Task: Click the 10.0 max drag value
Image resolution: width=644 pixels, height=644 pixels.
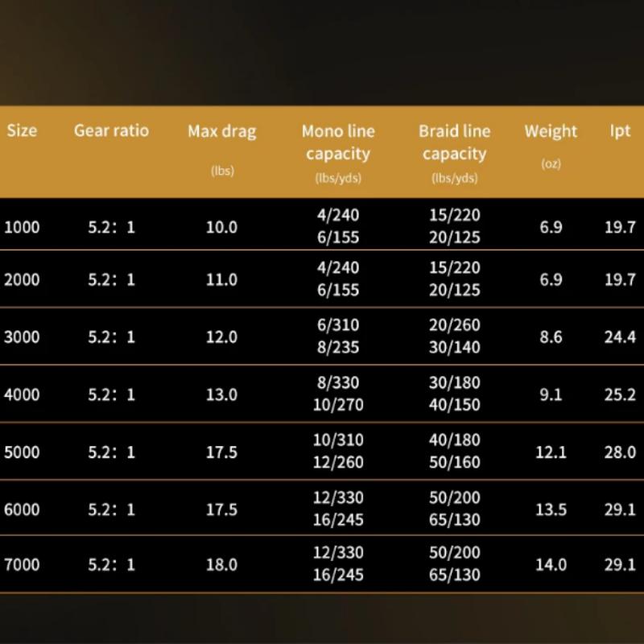Action: tap(221, 227)
